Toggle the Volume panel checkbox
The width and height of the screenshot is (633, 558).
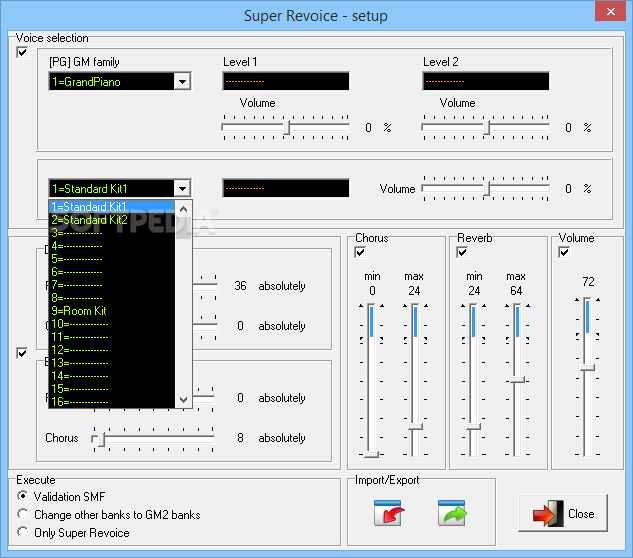point(564,252)
